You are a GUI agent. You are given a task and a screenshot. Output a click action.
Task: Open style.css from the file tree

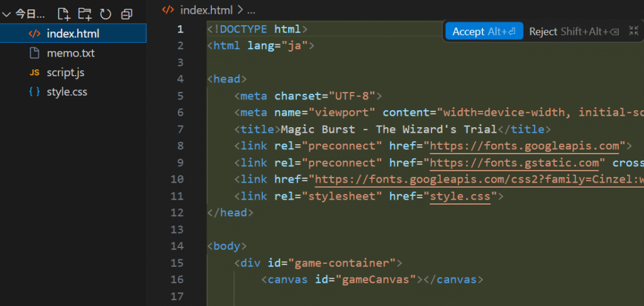[67, 92]
